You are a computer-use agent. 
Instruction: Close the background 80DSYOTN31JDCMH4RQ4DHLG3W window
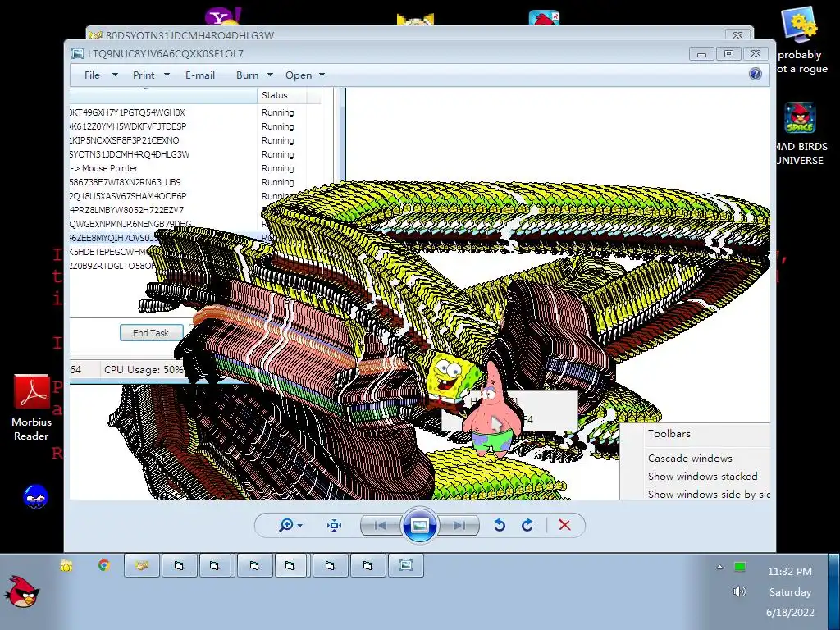(737, 35)
